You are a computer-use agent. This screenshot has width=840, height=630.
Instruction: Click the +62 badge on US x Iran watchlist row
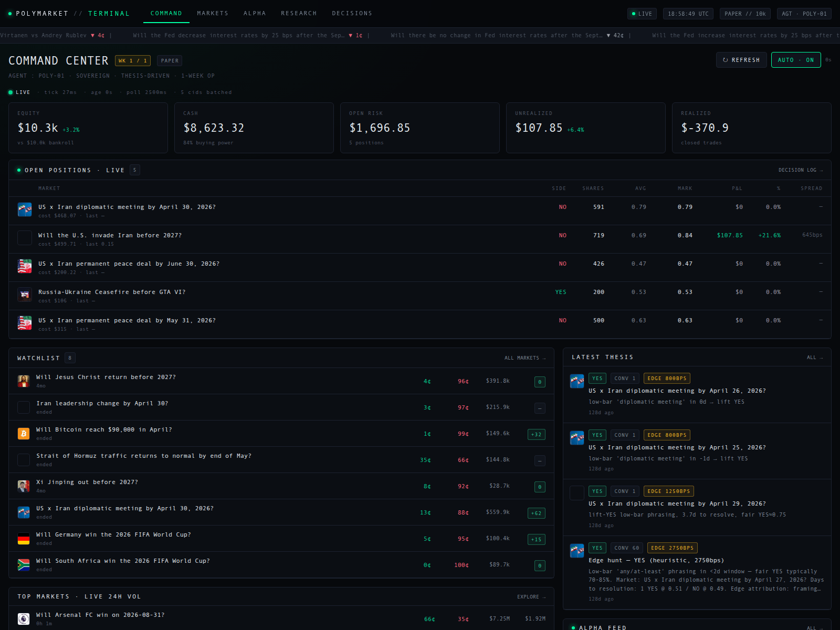536,513
